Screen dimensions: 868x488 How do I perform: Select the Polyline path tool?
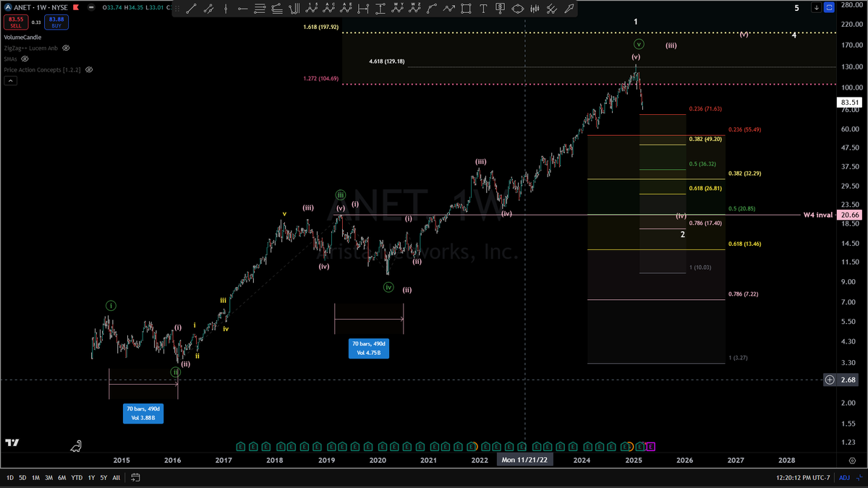click(448, 9)
